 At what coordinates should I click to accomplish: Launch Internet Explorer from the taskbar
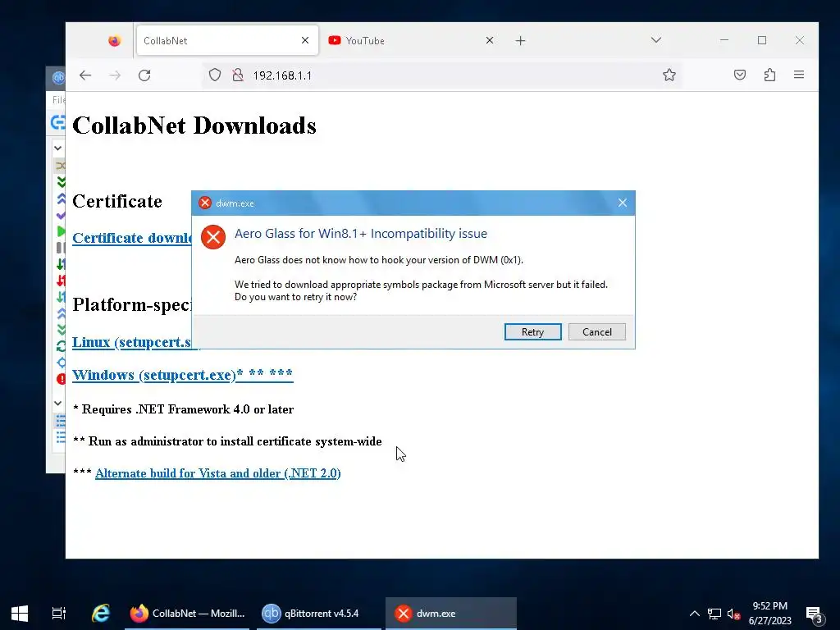[101, 614]
